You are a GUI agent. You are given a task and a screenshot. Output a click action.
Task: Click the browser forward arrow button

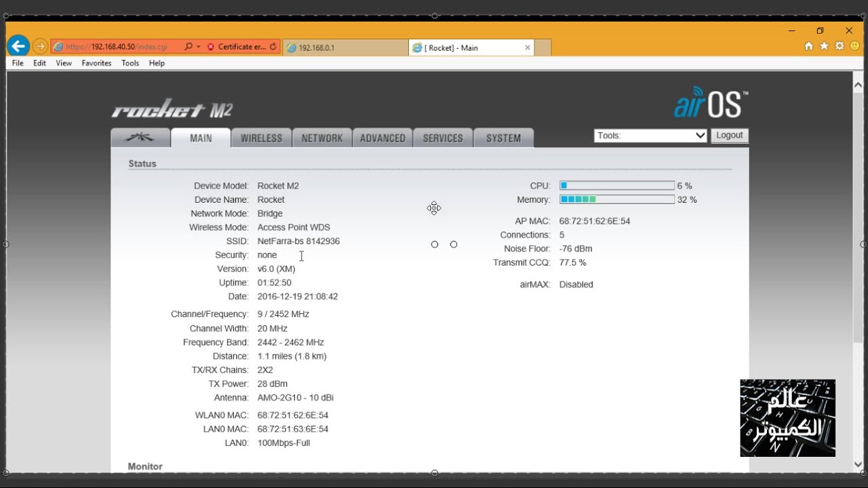pyautogui.click(x=40, y=47)
